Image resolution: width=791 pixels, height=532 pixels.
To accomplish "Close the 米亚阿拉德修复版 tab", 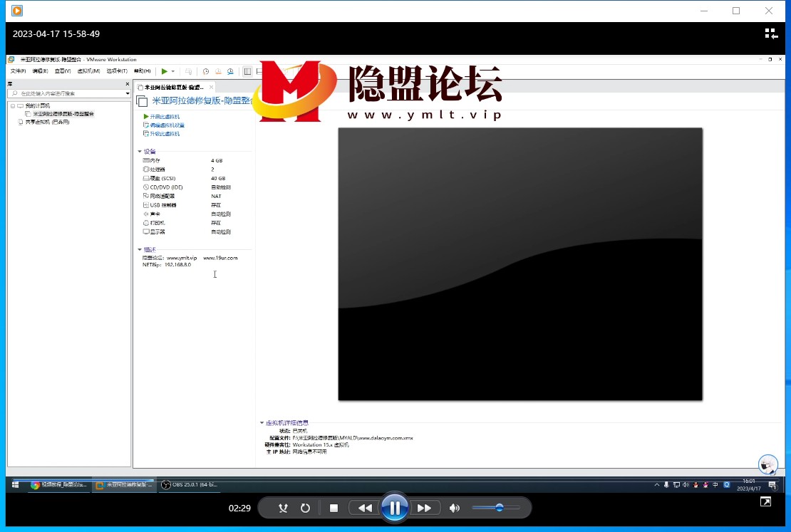I will tap(212, 87).
